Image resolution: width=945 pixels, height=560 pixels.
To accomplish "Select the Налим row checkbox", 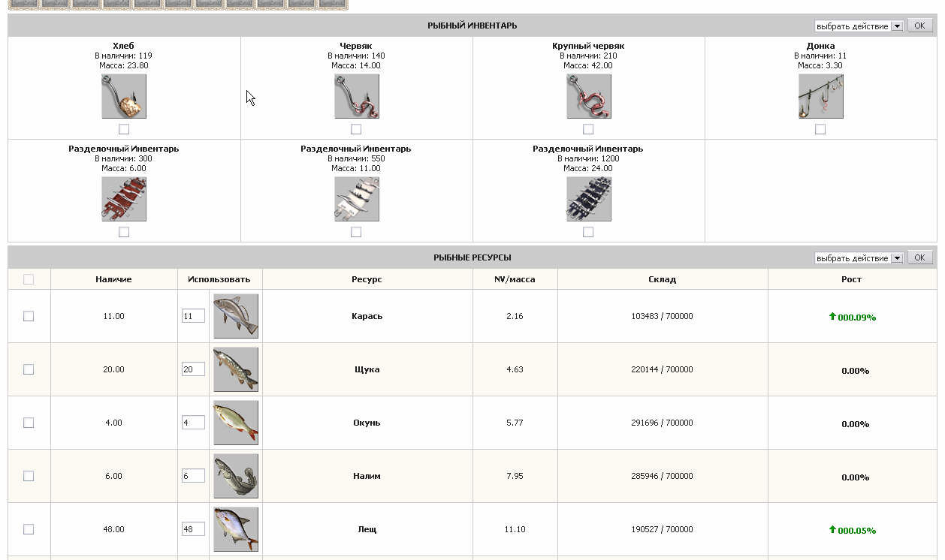I will (29, 476).
